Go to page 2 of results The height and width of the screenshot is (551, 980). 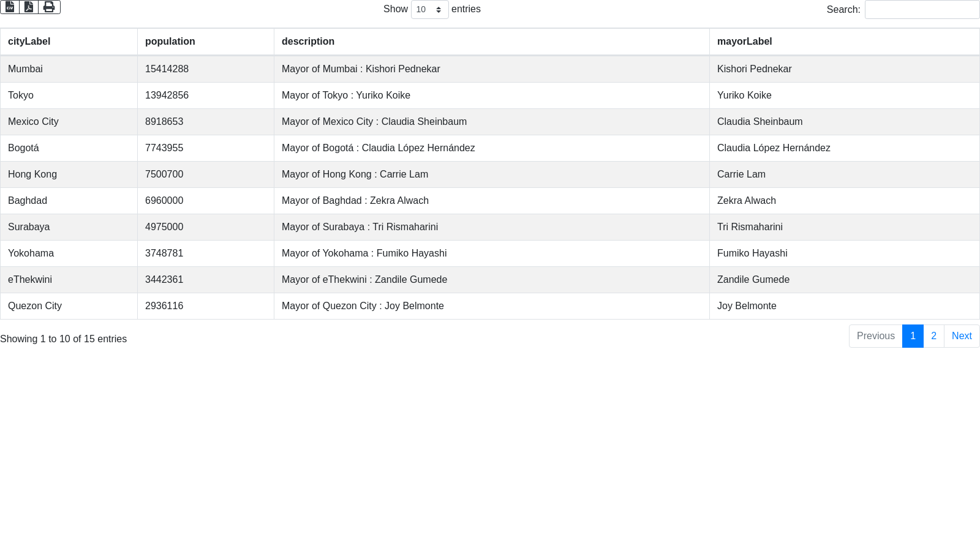(x=933, y=336)
